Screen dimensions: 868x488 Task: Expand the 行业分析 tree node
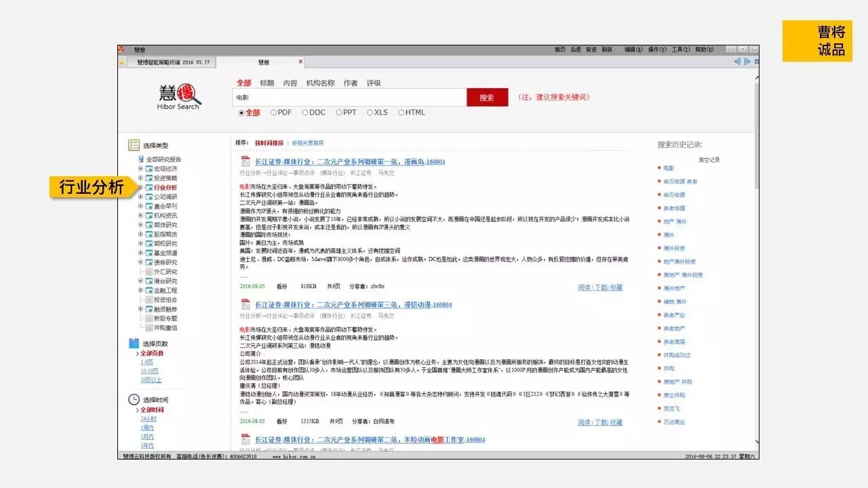click(x=140, y=188)
